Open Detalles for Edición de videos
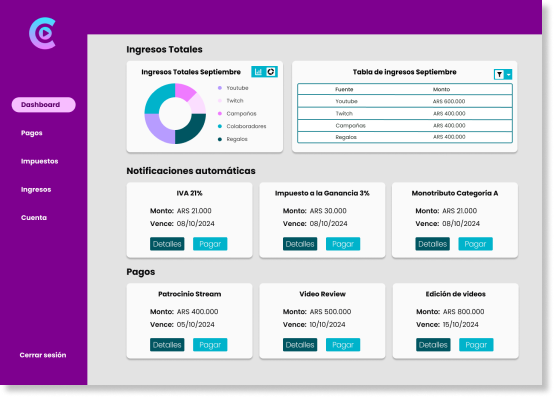This screenshot has height=397, width=554. pos(433,345)
